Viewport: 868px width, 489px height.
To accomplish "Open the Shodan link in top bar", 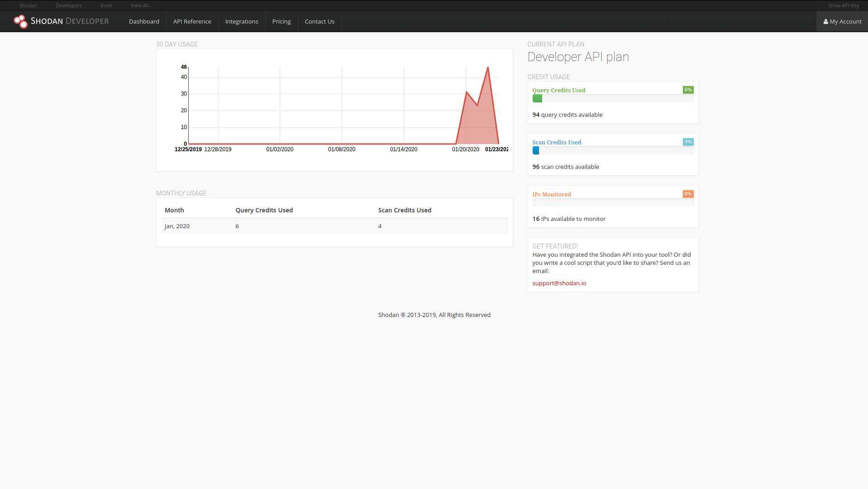I will pos(28,5).
